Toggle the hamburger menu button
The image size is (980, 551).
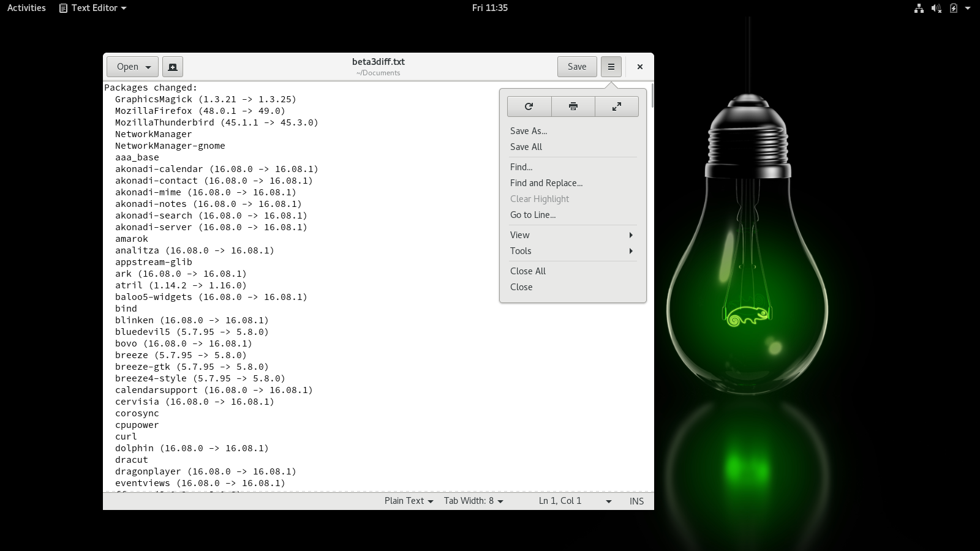611,67
